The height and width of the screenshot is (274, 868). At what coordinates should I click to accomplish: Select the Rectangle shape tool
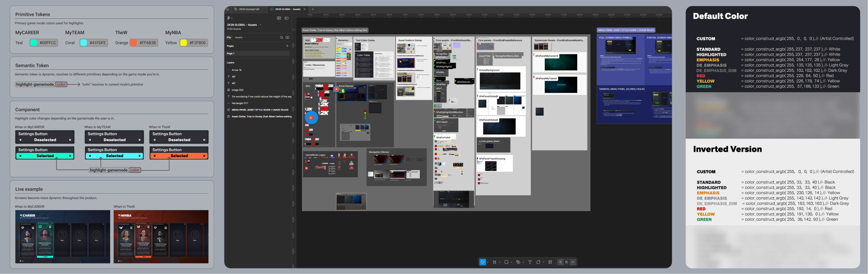point(506,262)
